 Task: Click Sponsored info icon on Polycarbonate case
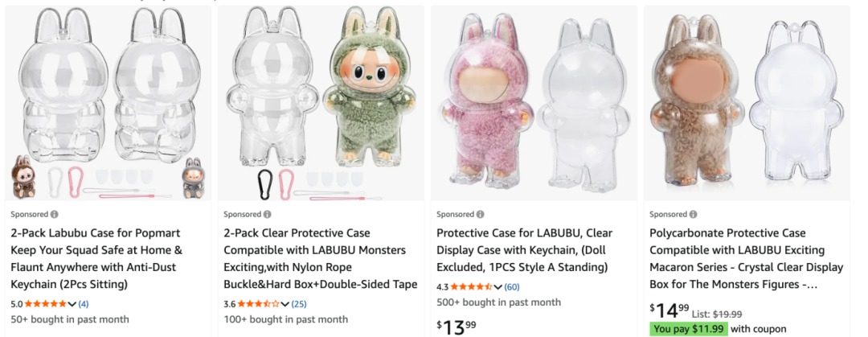(x=693, y=215)
